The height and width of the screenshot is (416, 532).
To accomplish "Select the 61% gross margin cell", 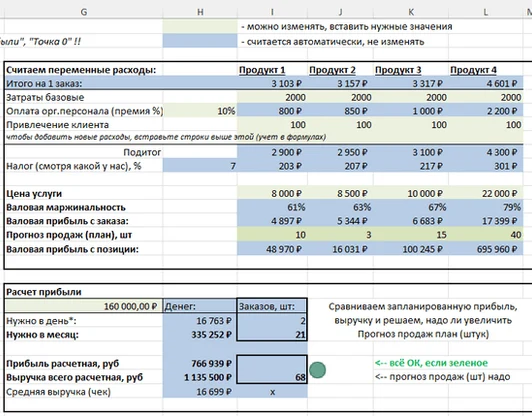I will click(x=272, y=207).
